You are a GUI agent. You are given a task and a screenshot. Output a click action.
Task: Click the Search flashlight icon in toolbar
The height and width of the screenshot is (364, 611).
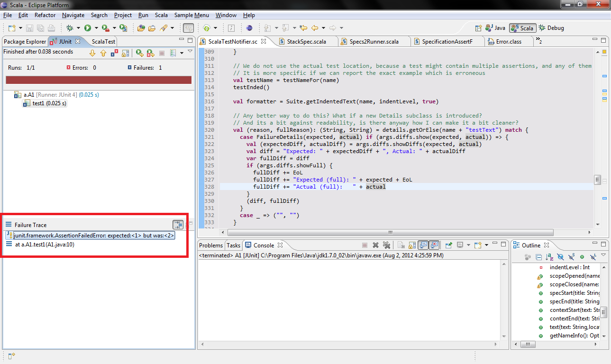point(164,28)
